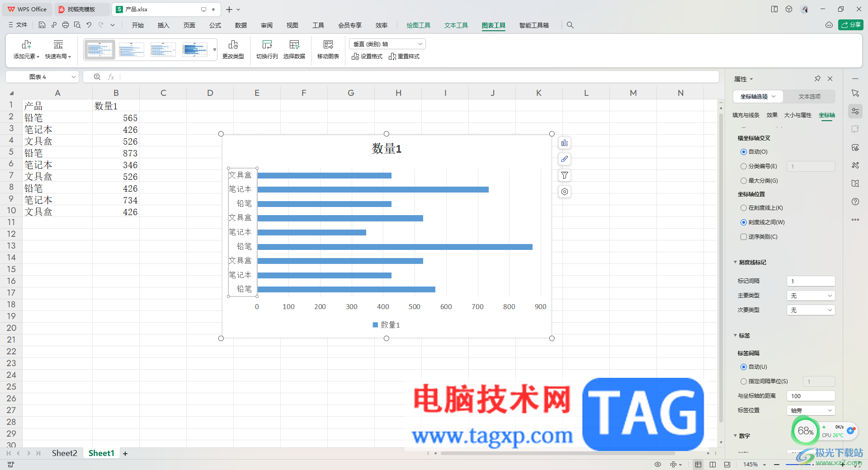This screenshot has height=470, width=868.
Task: Click the horizontal scrollbar of the sheet
Action: [x=558, y=453]
